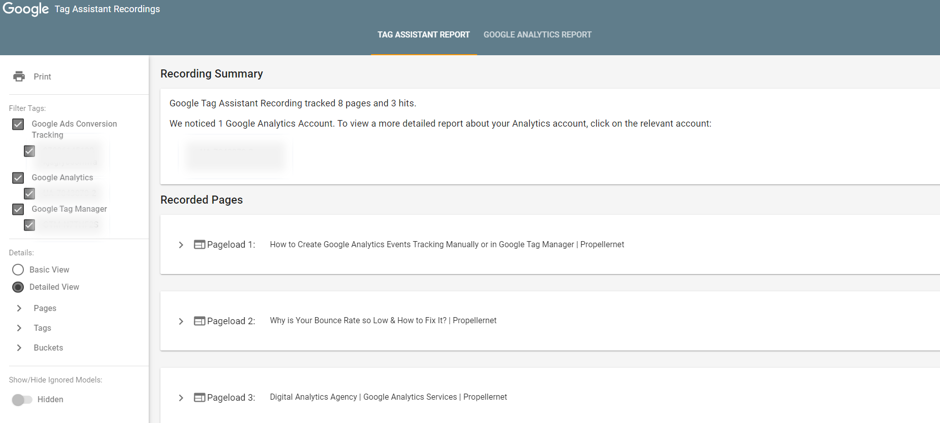This screenshot has width=940, height=423.
Task: Click the Detailed View label text
Action: (54, 287)
